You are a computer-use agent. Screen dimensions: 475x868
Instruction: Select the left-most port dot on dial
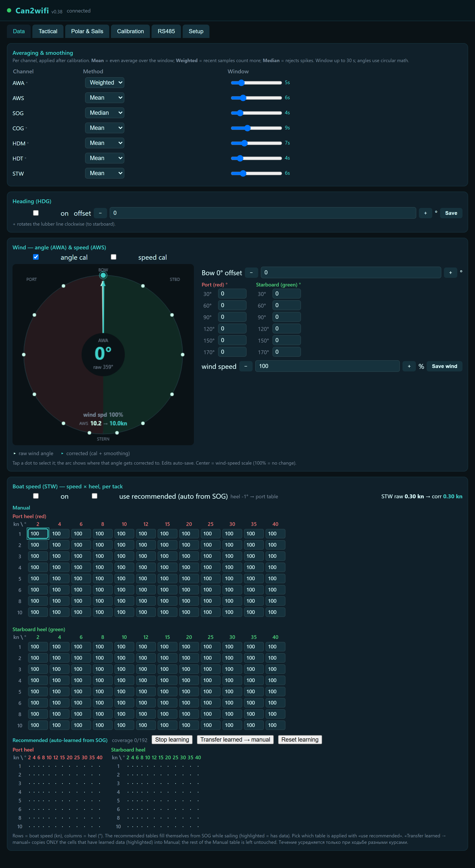24,354
